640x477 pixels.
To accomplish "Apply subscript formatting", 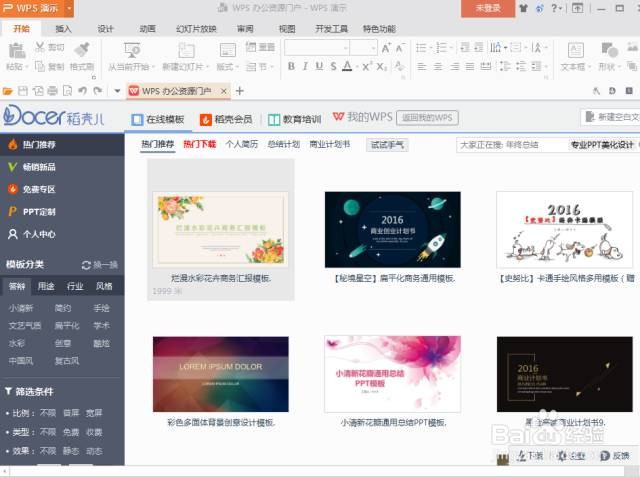I will (x=381, y=66).
